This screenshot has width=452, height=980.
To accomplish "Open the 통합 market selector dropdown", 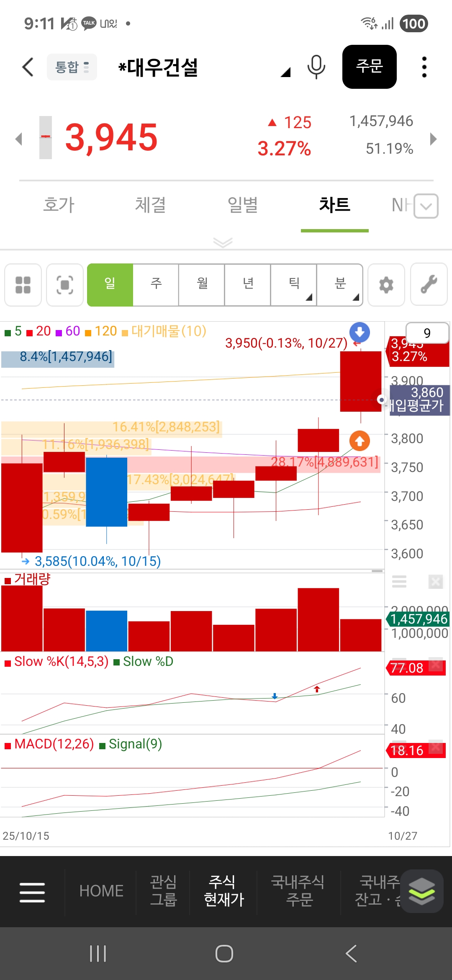I will (x=72, y=67).
